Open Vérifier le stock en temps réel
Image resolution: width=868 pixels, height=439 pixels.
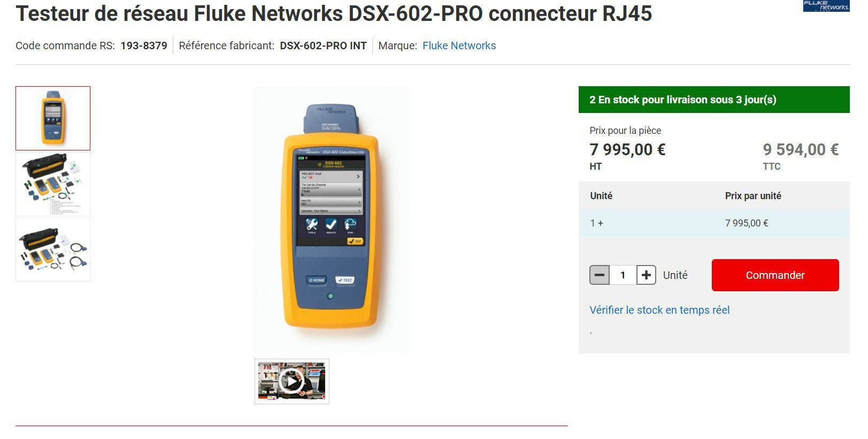tap(659, 310)
